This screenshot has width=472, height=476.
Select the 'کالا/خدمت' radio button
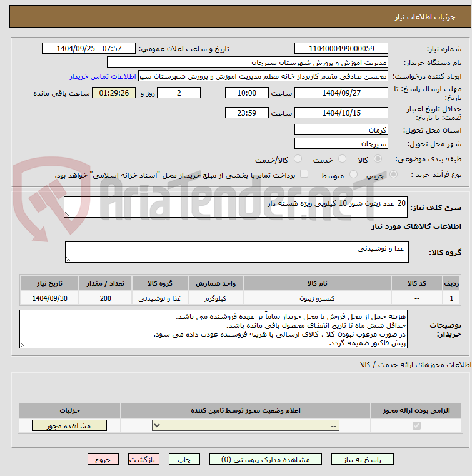298,158
